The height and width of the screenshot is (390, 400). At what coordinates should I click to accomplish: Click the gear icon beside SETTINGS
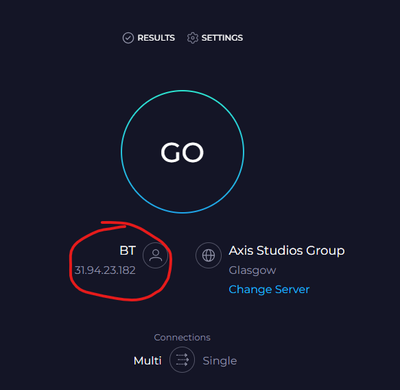pos(192,38)
